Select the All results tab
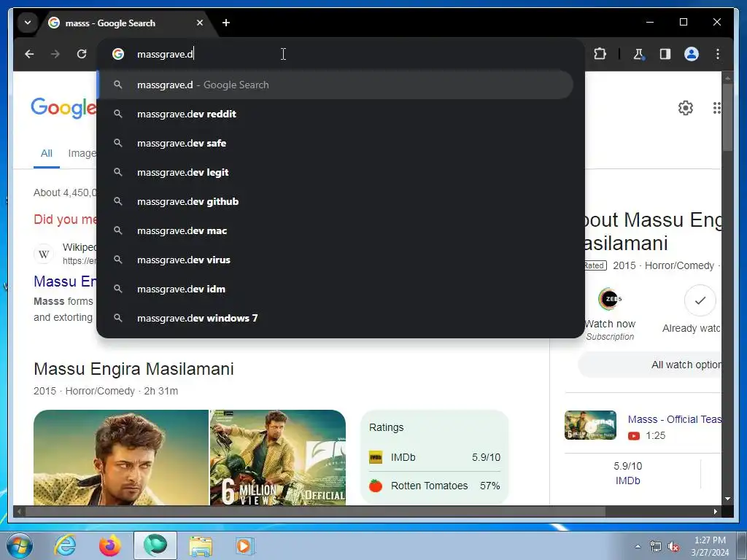This screenshot has height=560, width=747. point(46,153)
